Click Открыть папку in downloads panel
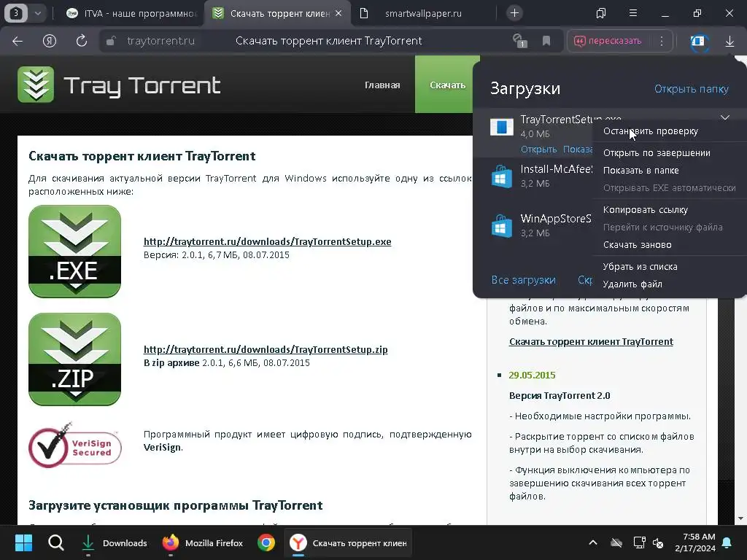 point(692,89)
